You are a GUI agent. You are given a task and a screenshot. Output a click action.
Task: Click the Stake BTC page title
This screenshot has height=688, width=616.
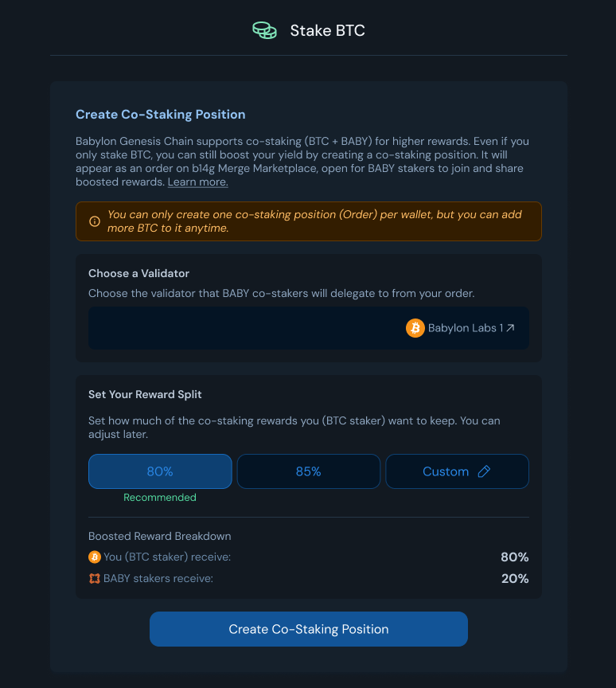click(327, 31)
